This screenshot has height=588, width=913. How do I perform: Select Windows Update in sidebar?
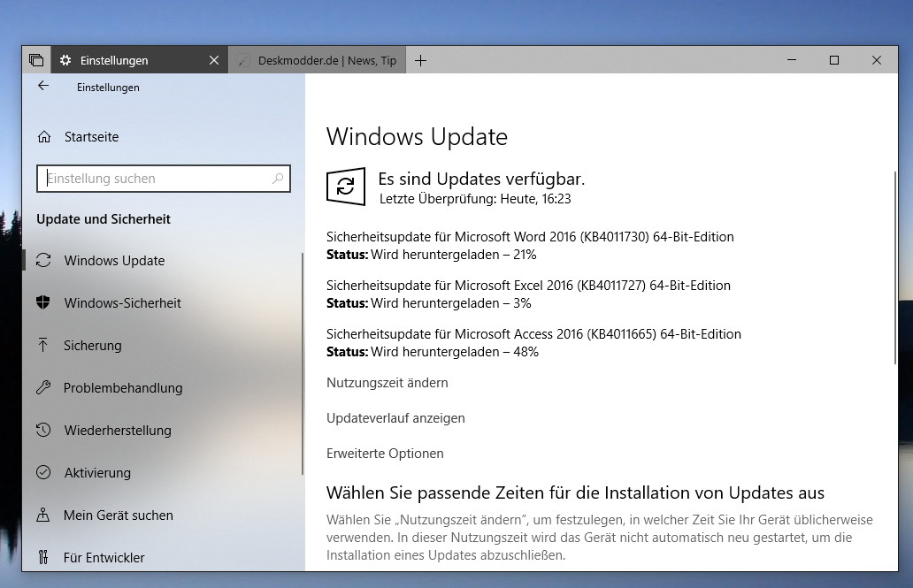pos(114,260)
